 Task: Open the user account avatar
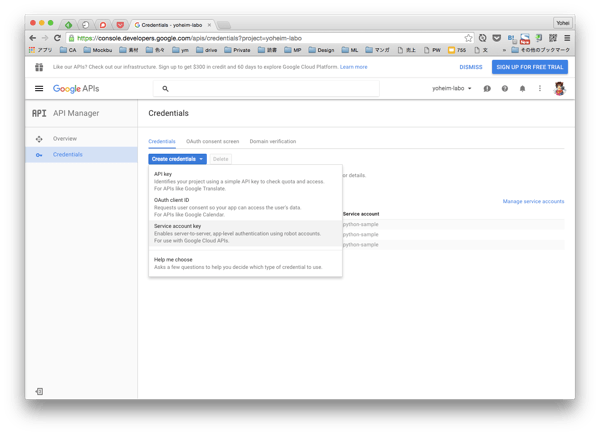[x=559, y=89]
